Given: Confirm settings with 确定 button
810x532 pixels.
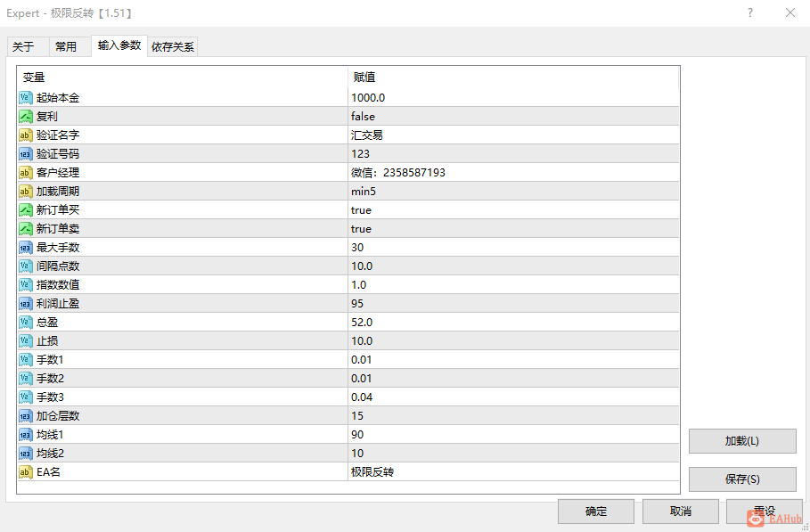Looking at the screenshot, I should tap(596, 512).
